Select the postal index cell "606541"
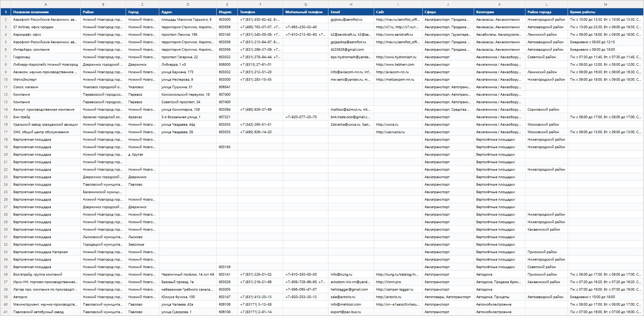This screenshot has height=322, width=644. point(227,87)
